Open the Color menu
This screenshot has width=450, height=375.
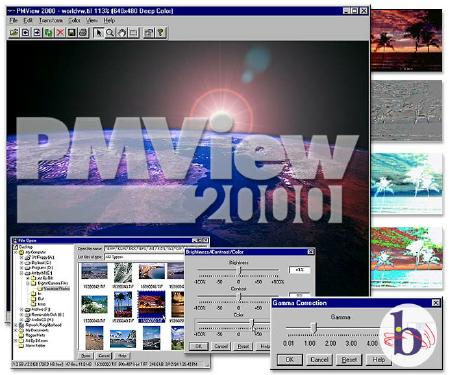pyautogui.click(x=74, y=20)
